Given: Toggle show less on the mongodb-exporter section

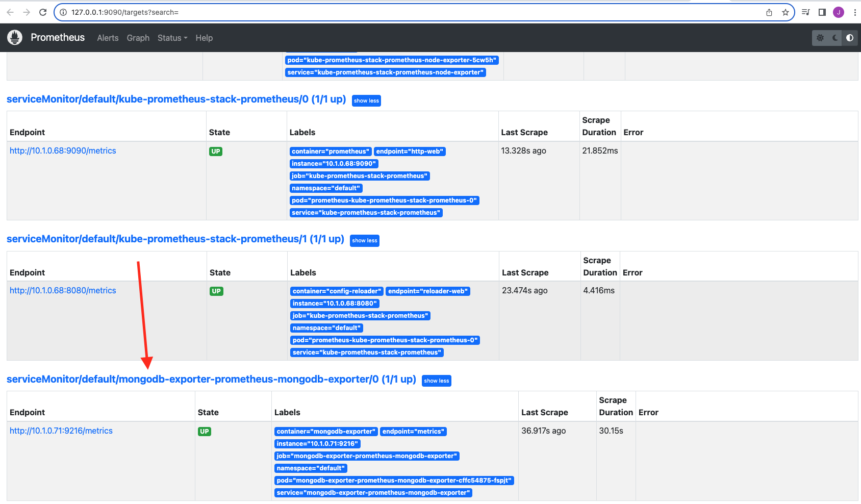Looking at the screenshot, I should point(436,381).
